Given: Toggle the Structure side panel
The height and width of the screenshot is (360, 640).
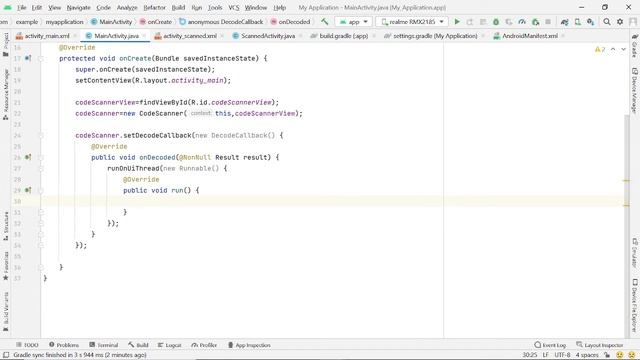Looking at the screenshot, I should coord(6,226).
